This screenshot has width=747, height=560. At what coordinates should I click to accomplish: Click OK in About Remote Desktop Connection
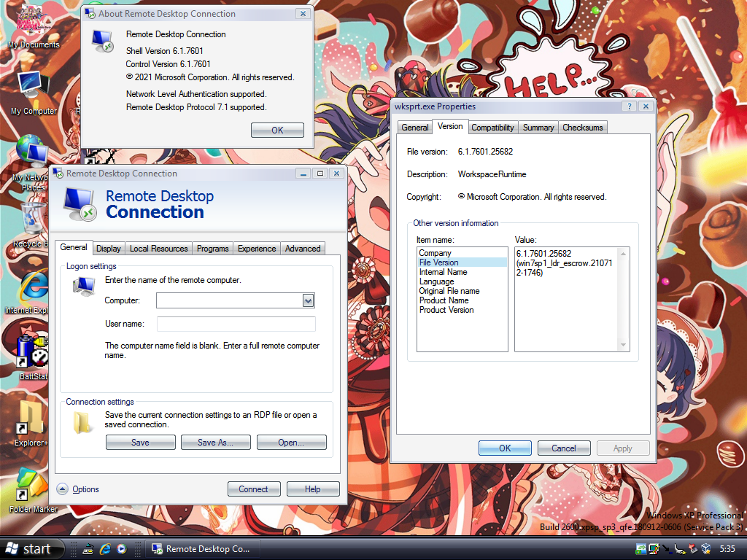(277, 130)
